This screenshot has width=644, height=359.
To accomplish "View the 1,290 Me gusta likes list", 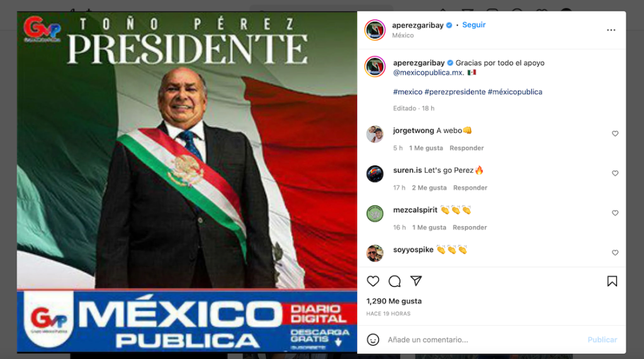I will point(394,301).
